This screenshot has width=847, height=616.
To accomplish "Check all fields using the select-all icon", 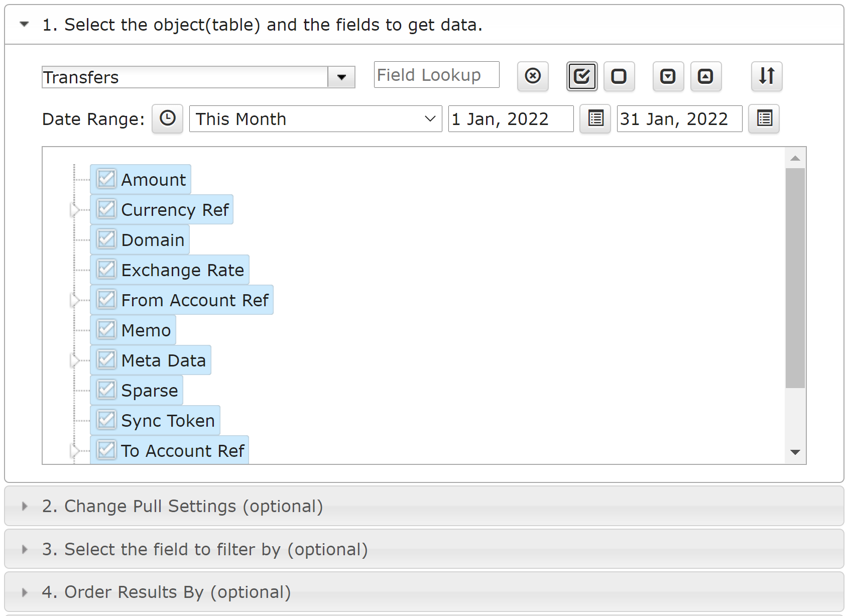I will [582, 76].
